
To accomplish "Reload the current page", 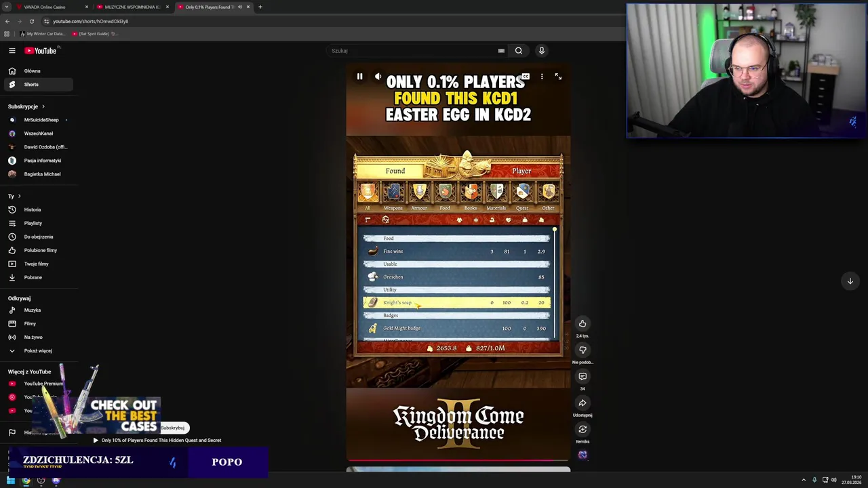I will pyautogui.click(x=32, y=21).
